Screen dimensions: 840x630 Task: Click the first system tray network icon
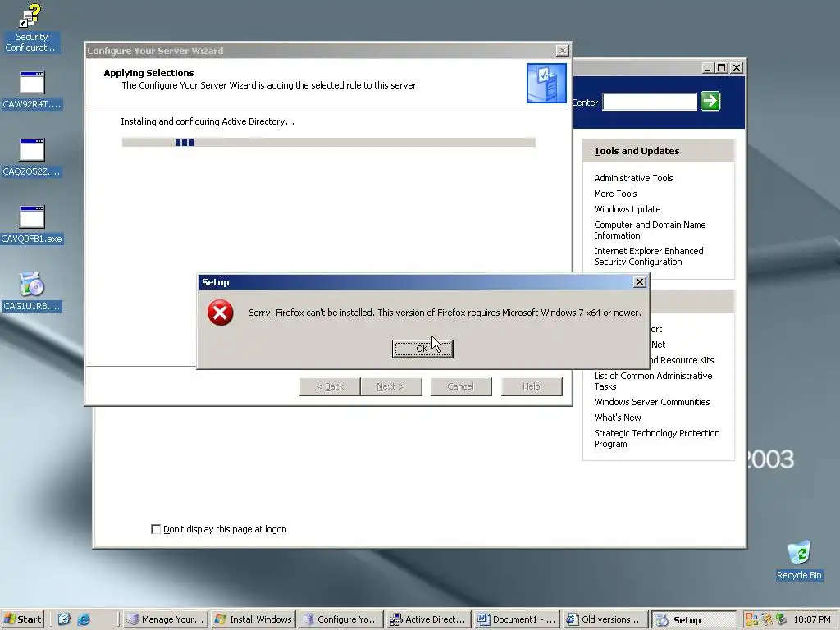[751, 619]
